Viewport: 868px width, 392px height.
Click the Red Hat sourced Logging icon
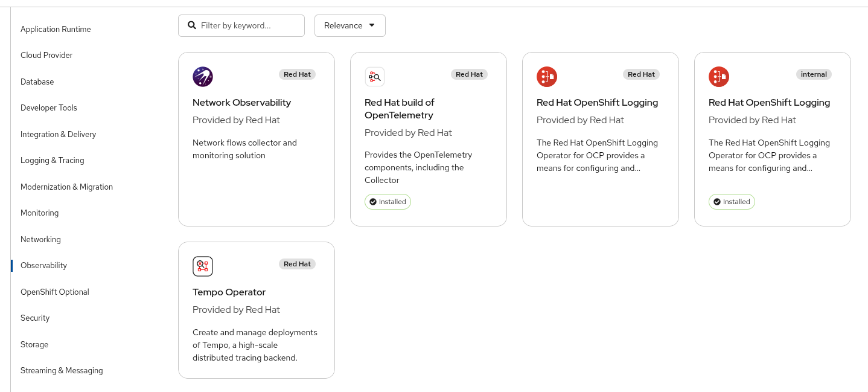point(547,77)
